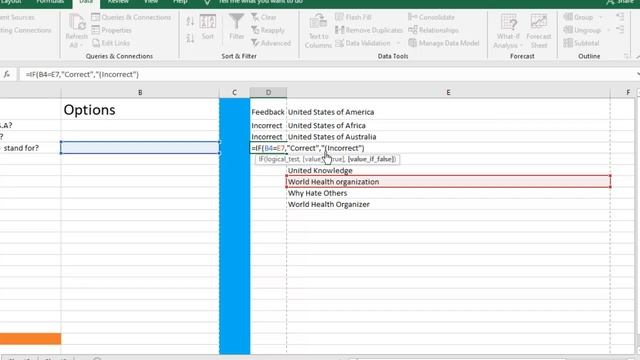Select the United Knowledge cell
Screen dimensions: 640x360
(448, 171)
